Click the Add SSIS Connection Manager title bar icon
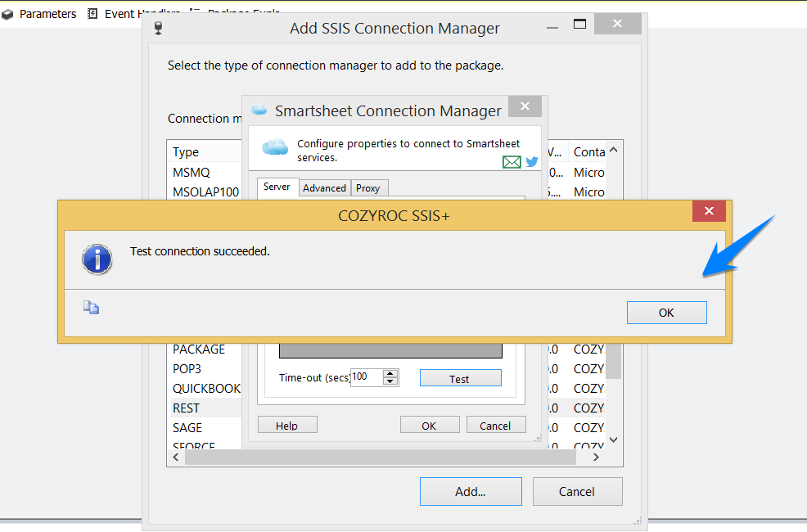This screenshot has width=807, height=532. pyautogui.click(x=159, y=29)
